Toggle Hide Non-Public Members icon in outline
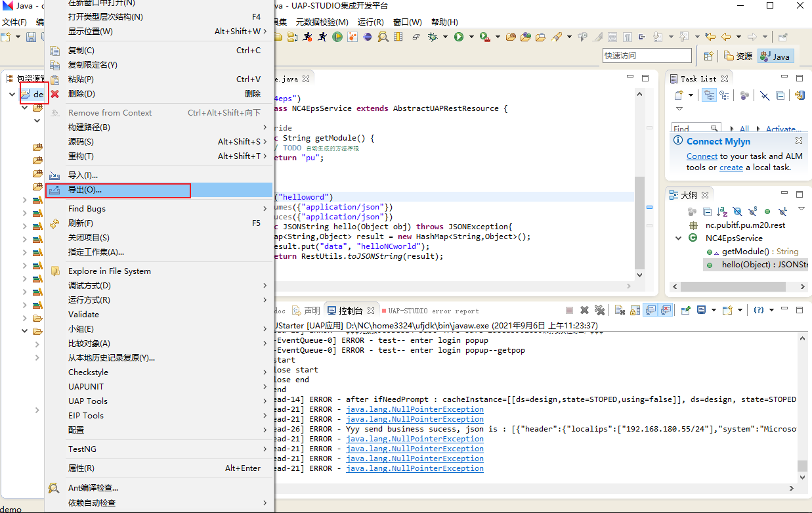This screenshot has width=812, height=513. click(767, 212)
